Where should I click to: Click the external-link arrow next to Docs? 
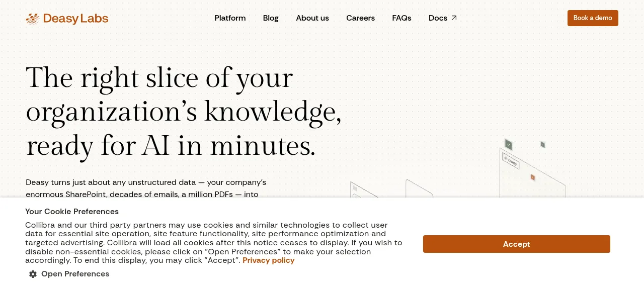(x=454, y=18)
